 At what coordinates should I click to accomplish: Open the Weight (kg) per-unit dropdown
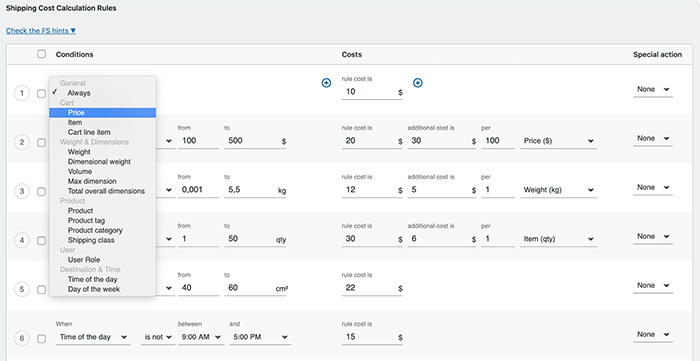pyautogui.click(x=558, y=190)
